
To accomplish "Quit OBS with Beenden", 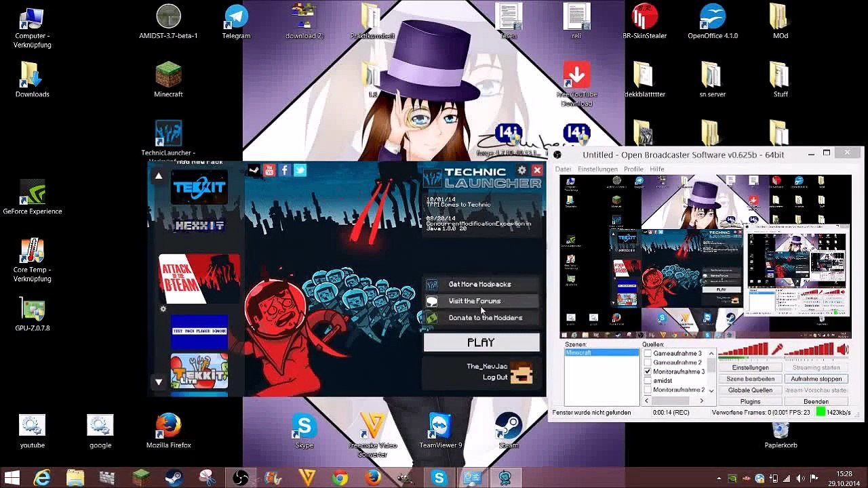I will pos(816,401).
